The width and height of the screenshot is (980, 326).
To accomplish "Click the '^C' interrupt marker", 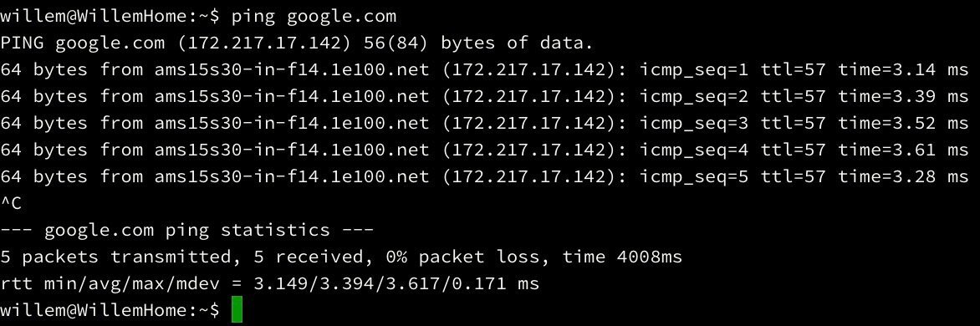I will (x=11, y=203).
